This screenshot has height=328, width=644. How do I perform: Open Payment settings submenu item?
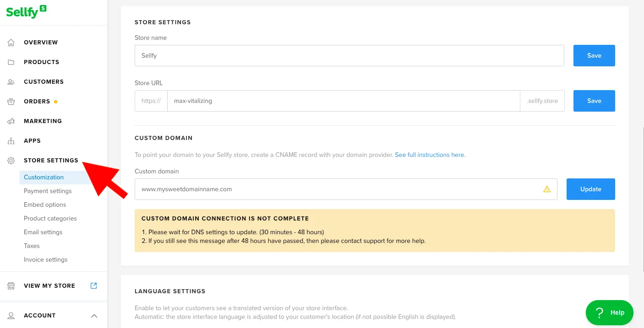click(48, 191)
